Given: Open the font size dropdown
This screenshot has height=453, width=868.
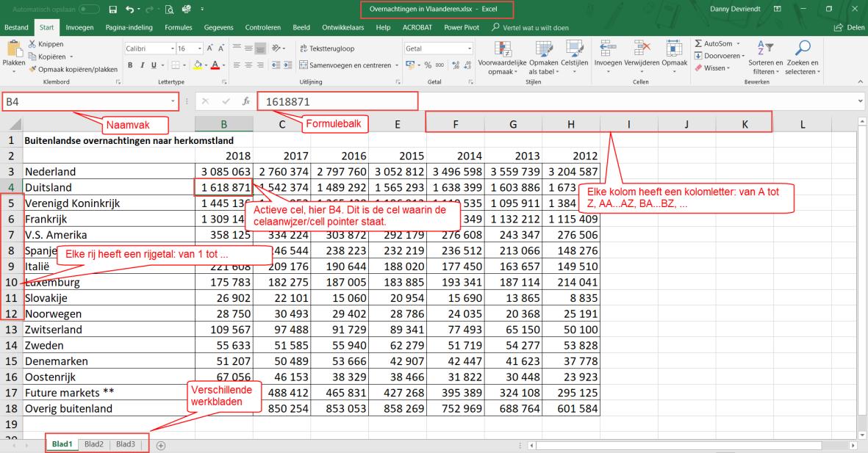Looking at the screenshot, I should coord(198,48).
